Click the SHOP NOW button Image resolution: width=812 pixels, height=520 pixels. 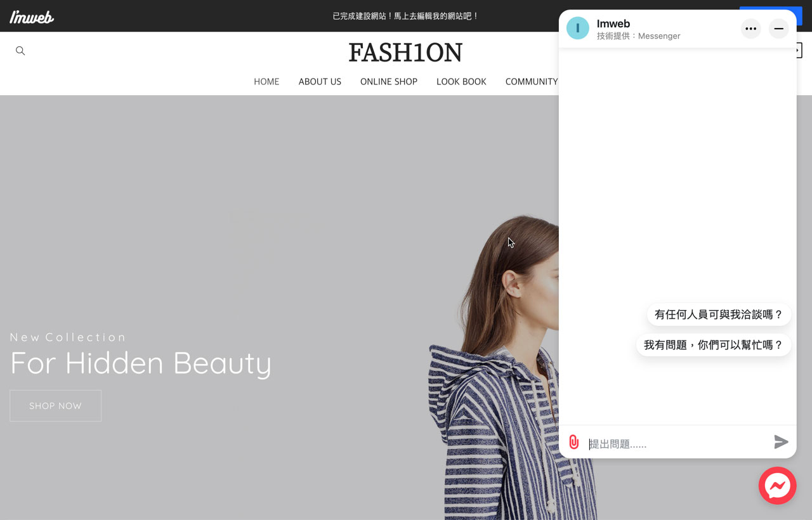click(56, 406)
